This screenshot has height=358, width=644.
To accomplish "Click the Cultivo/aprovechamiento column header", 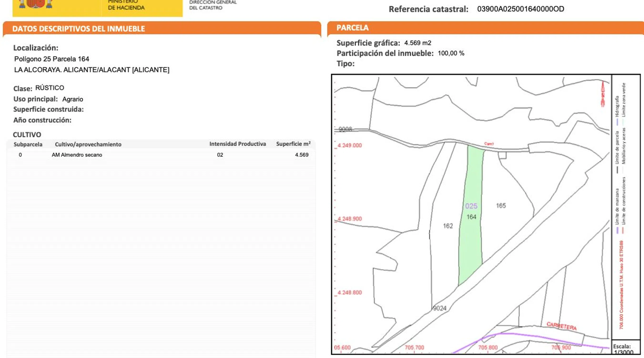I will pyautogui.click(x=88, y=144).
